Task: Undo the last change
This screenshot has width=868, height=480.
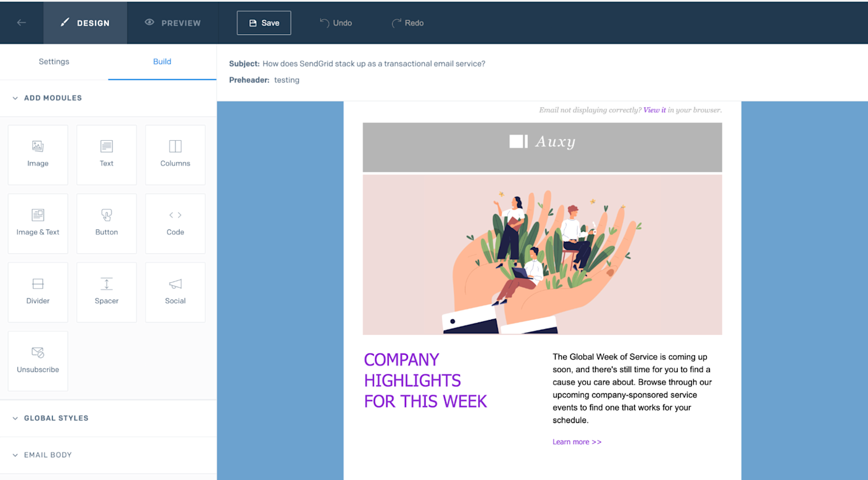Action: tap(335, 23)
